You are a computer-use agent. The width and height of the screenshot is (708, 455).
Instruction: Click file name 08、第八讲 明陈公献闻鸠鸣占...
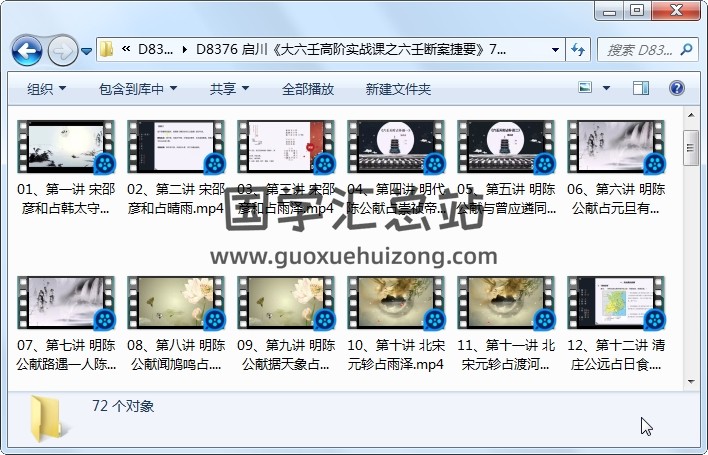[176, 355]
